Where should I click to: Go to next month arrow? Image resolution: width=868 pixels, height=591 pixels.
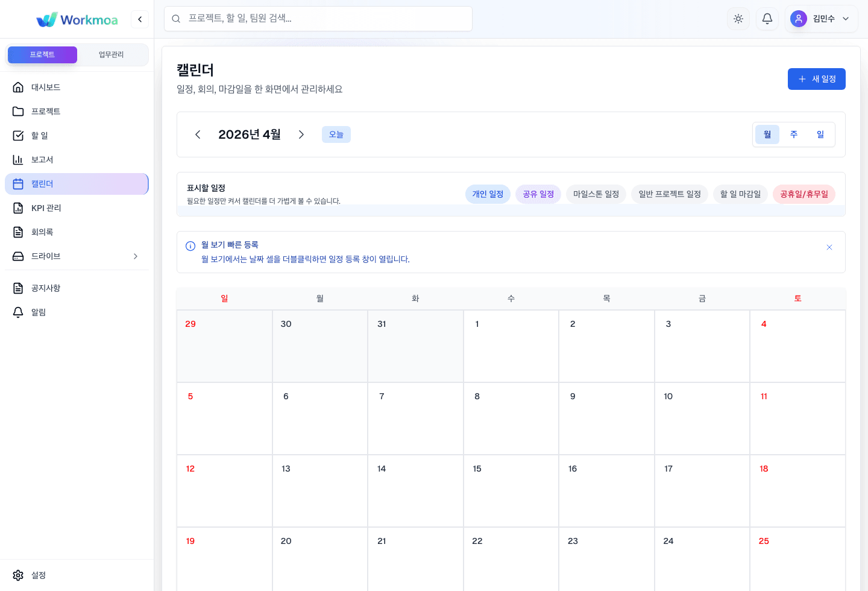301,134
